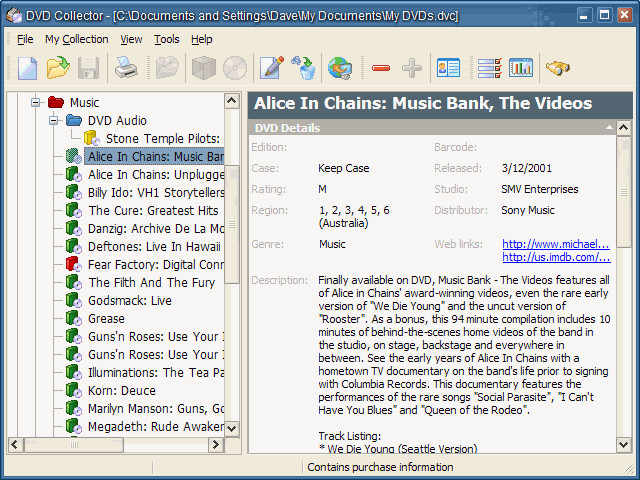The width and height of the screenshot is (640, 480).
Task: Click the red case icon beside Fear Factory
Action: (73, 264)
